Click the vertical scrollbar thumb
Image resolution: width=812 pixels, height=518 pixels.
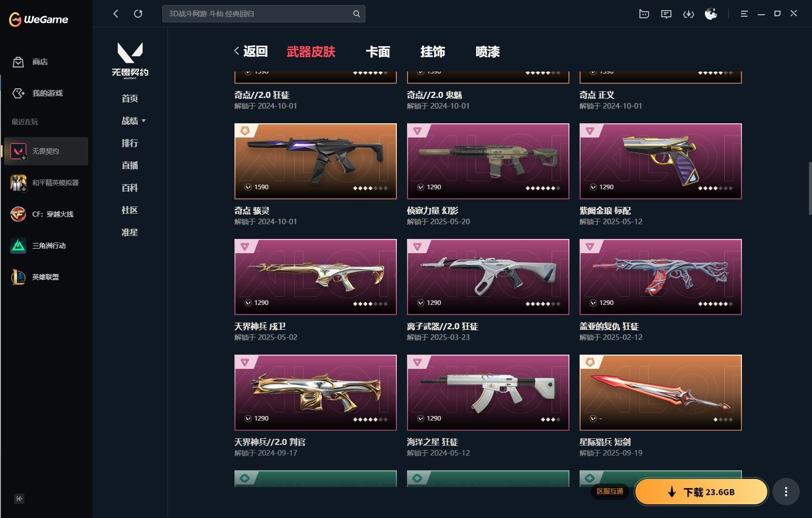(x=810, y=189)
